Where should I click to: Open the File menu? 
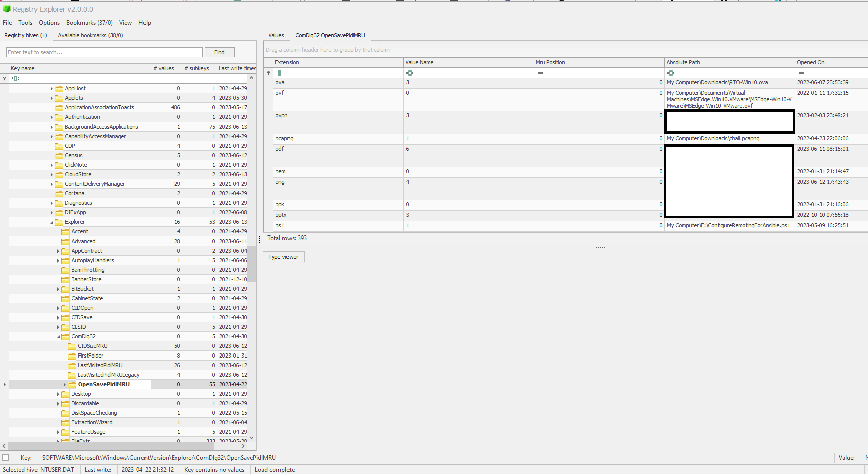click(x=7, y=23)
